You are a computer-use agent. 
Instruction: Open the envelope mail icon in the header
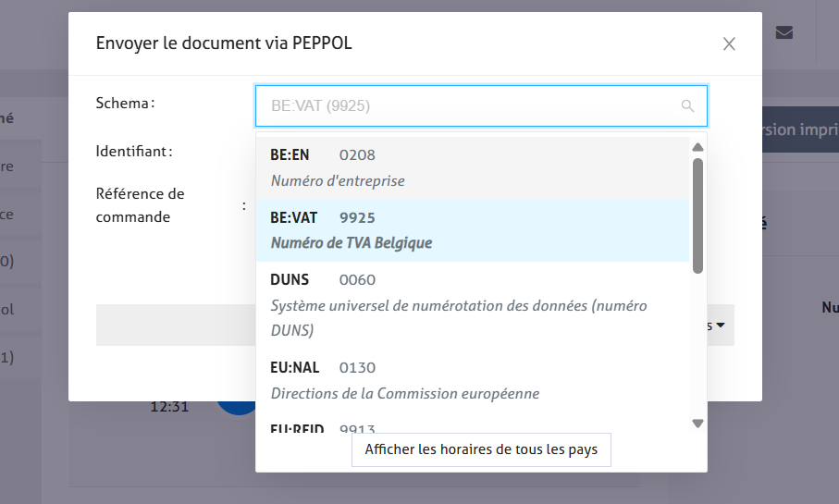(784, 32)
